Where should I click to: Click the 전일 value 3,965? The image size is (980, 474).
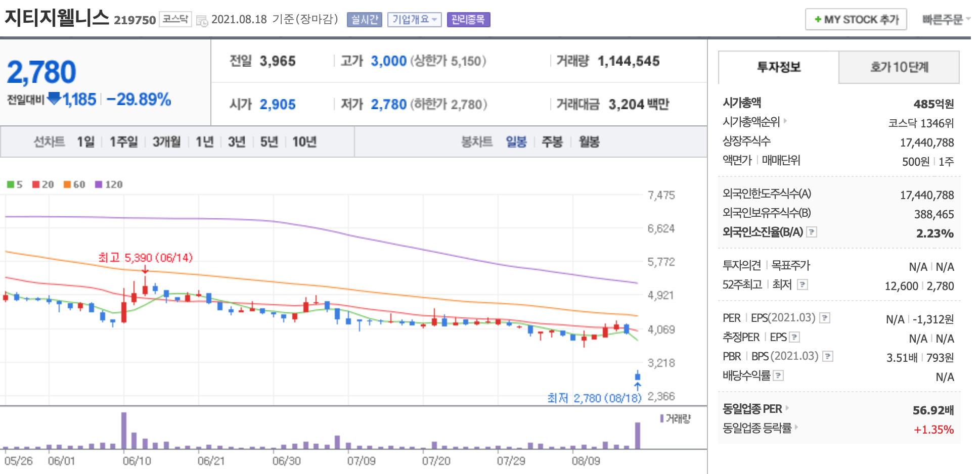(x=278, y=61)
